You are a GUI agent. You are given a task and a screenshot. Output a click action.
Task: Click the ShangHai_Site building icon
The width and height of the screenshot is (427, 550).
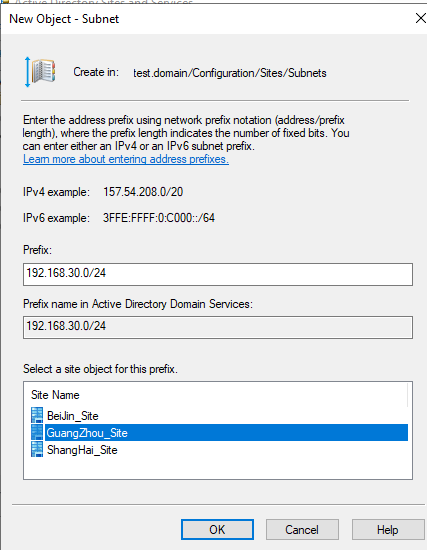pyautogui.click(x=37, y=449)
